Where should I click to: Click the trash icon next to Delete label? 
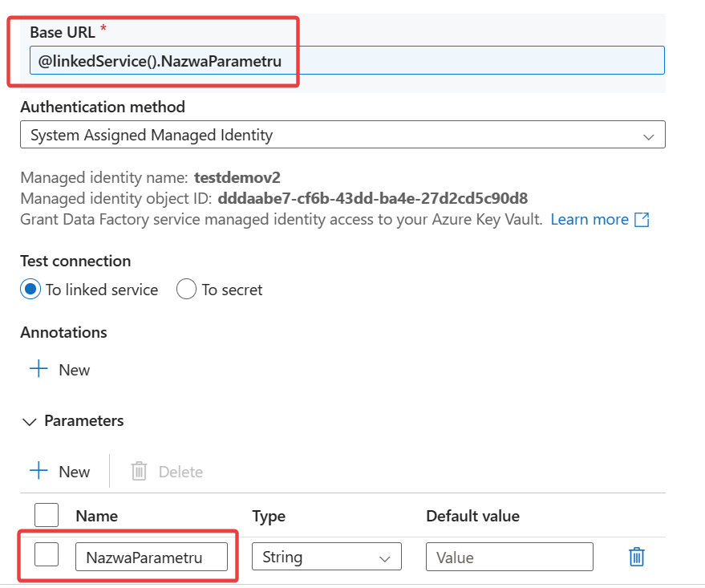point(139,472)
